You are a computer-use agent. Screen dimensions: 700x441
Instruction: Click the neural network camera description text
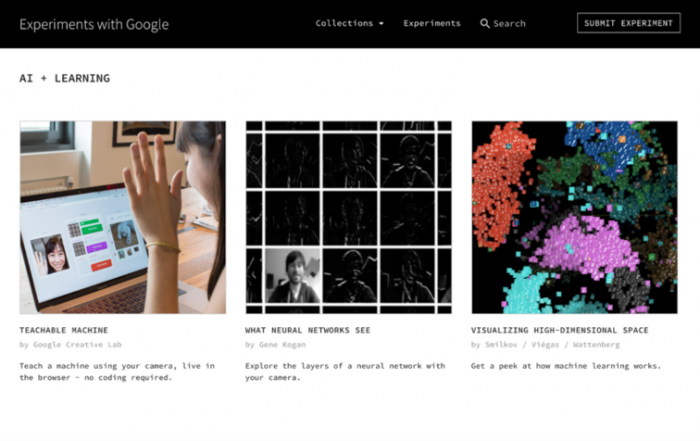click(345, 371)
